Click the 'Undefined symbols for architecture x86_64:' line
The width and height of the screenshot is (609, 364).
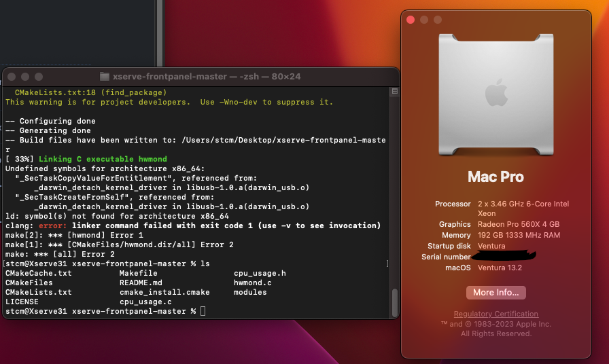tap(105, 169)
